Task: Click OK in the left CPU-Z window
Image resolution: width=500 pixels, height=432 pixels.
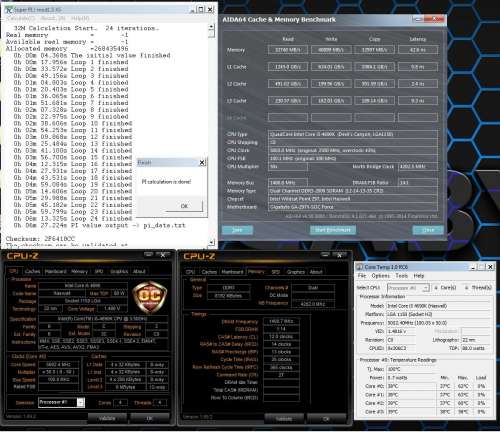Action: click(x=150, y=418)
